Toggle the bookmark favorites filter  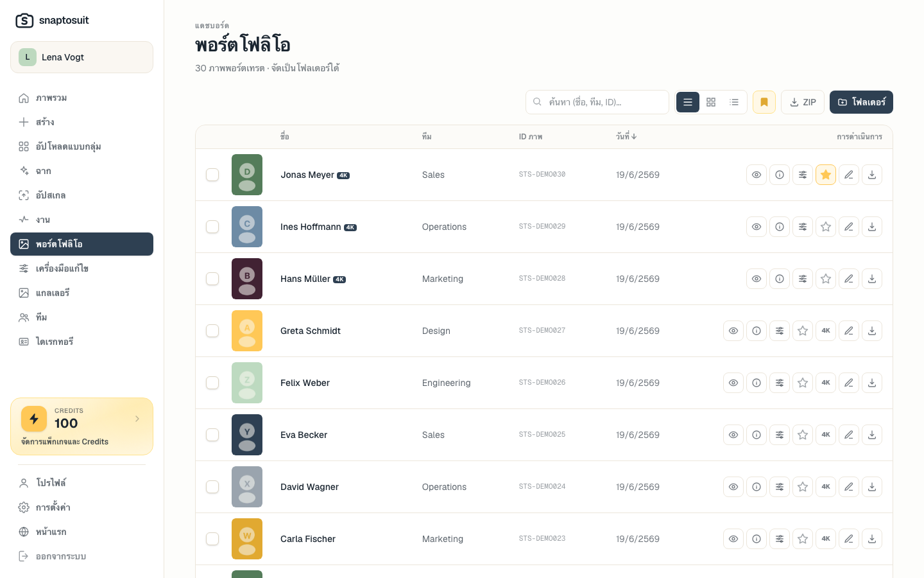(764, 102)
